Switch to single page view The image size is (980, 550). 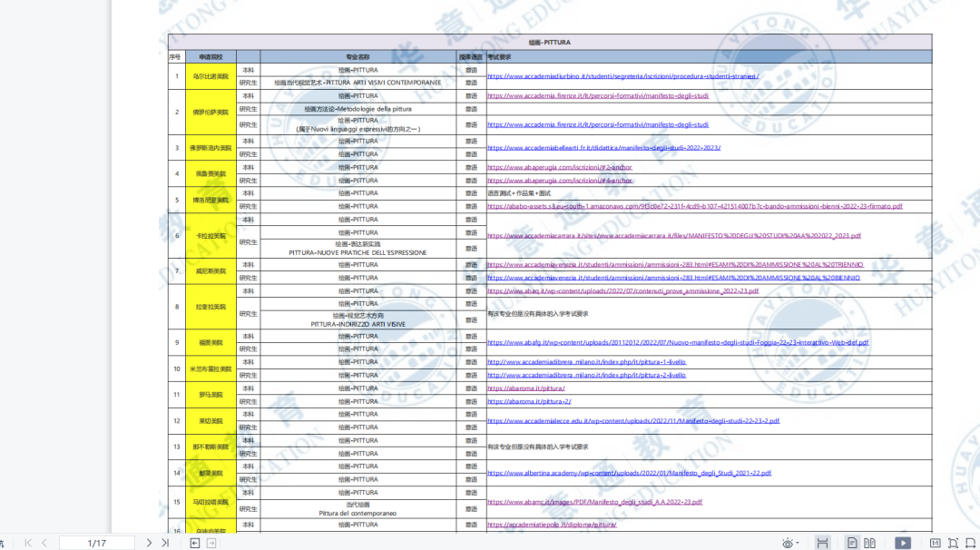coord(852,543)
